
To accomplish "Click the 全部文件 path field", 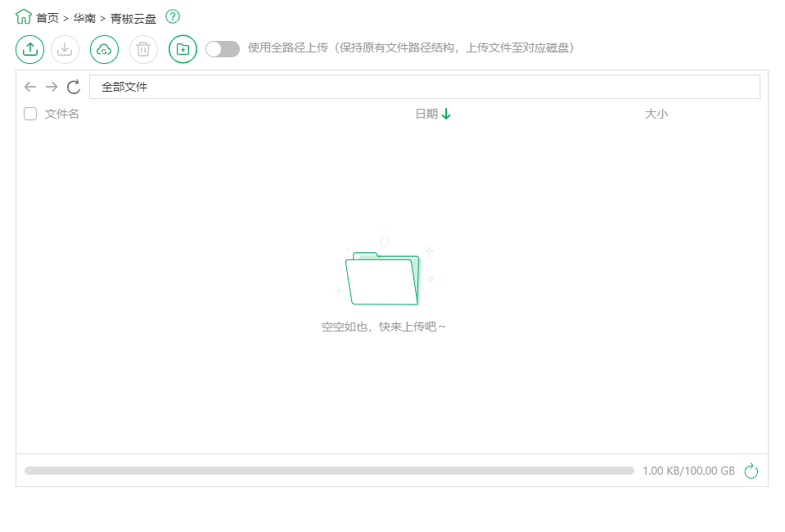I will click(x=425, y=87).
